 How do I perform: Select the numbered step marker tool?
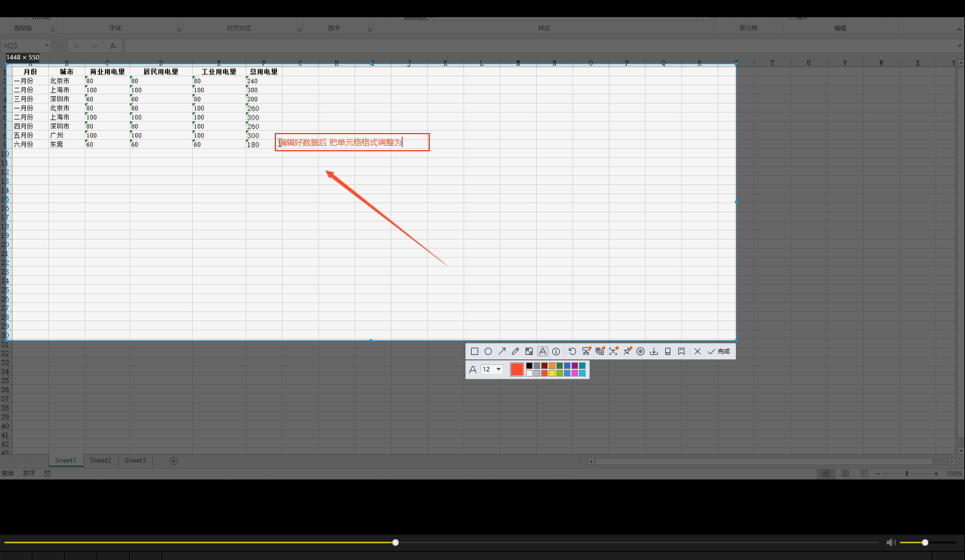click(556, 351)
